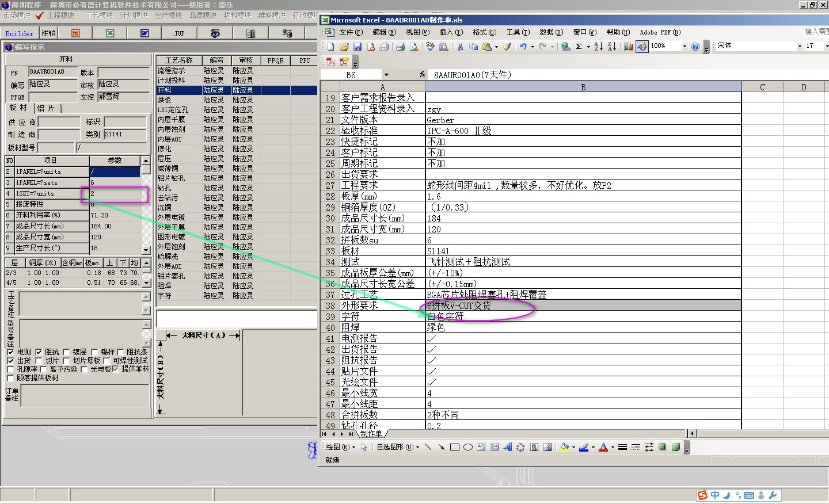Sort descending Z to A
This screenshot has height=504, width=829.
click(x=611, y=47)
